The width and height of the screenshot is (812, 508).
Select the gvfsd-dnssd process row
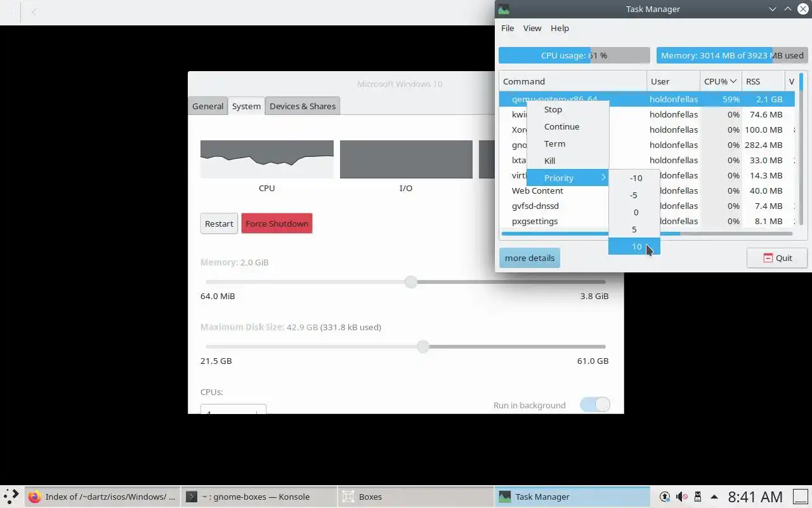(646, 206)
